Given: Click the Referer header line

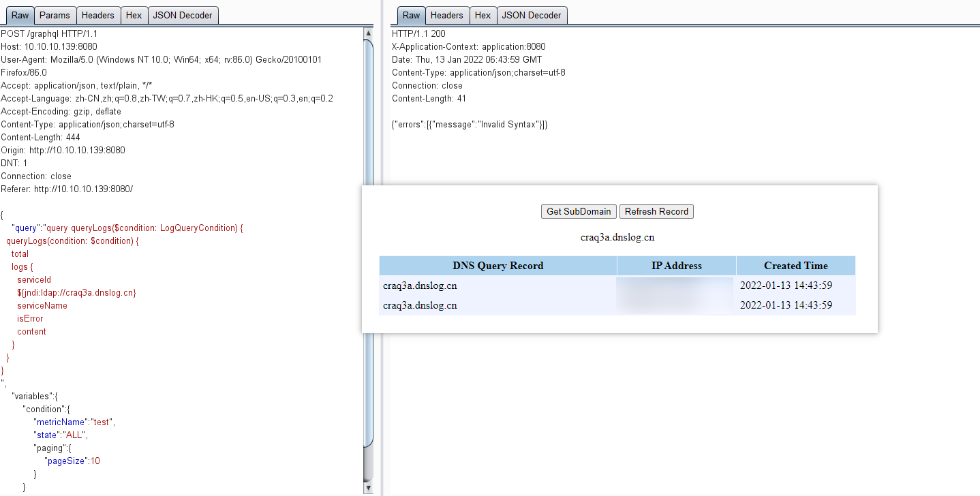Looking at the screenshot, I should click(67, 189).
